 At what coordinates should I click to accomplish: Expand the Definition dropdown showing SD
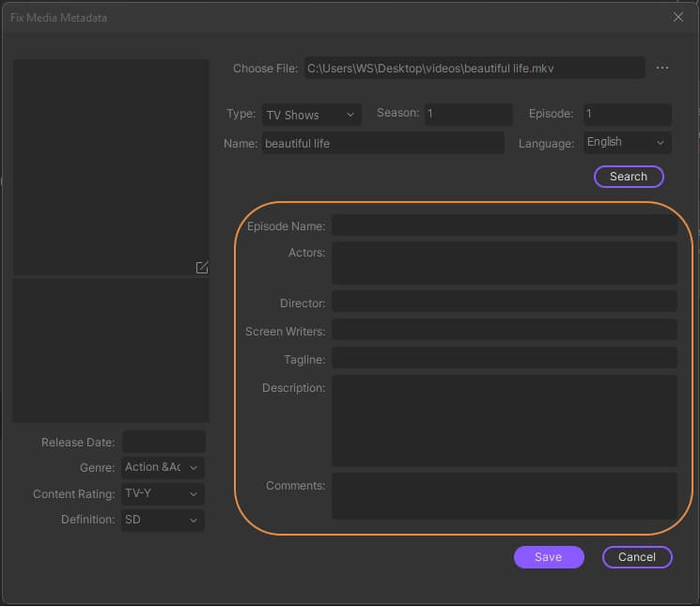tap(163, 520)
